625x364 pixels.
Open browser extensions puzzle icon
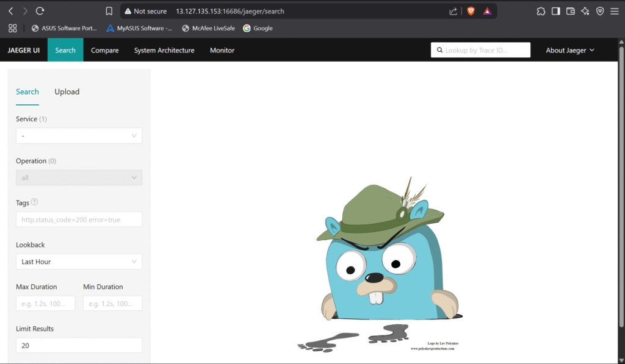[541, 11]
